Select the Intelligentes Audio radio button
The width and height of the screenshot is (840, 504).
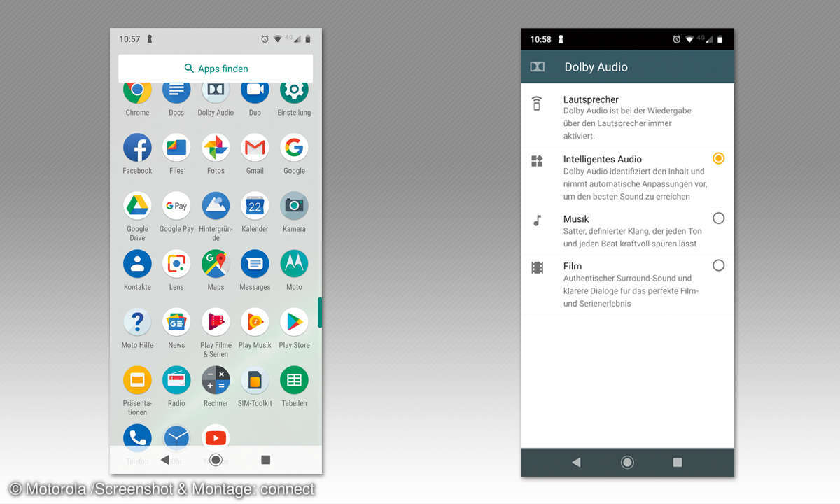click(x=718, y=158)
